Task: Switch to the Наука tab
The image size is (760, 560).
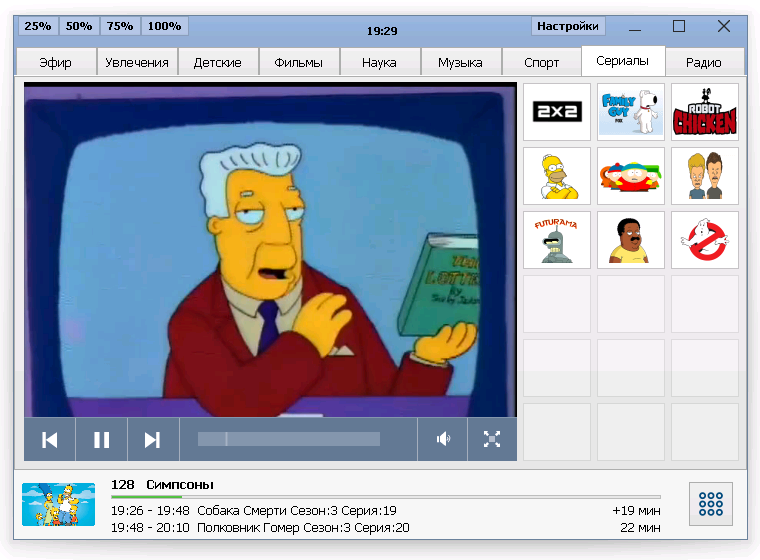Action: point(380,63)
